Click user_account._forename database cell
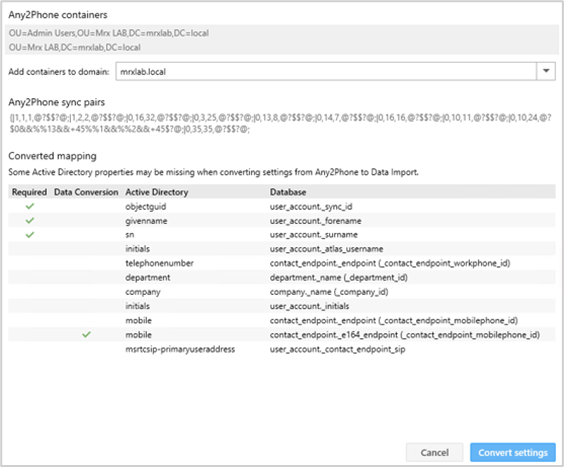 315,221
